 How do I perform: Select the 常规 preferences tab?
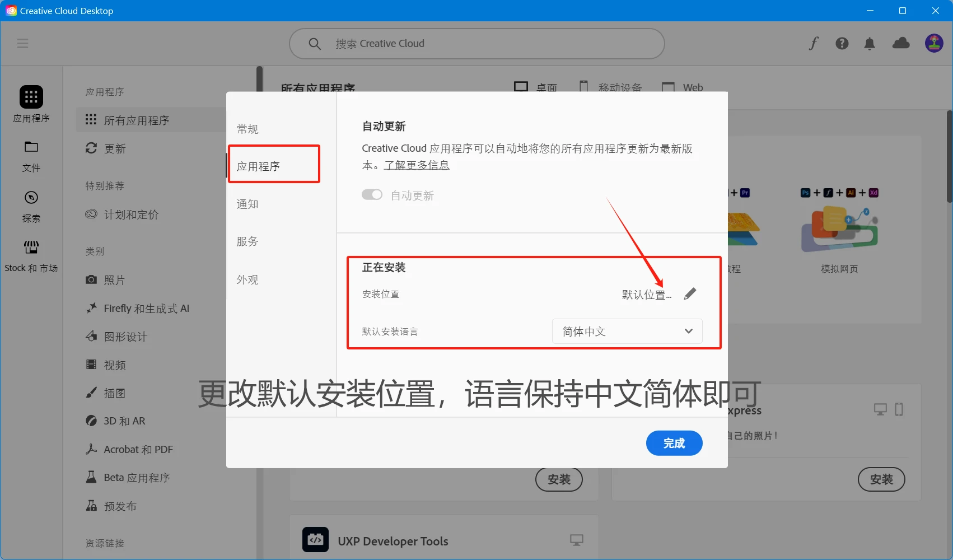tap(247, 129)
